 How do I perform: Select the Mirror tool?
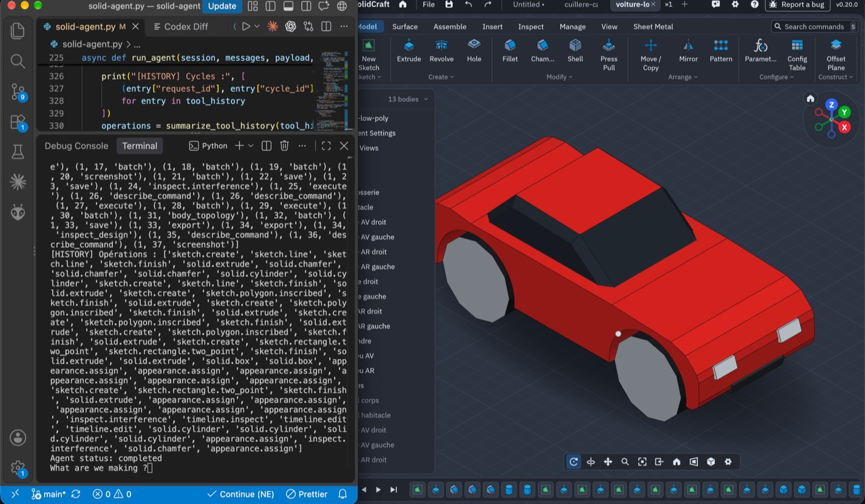pyautogui.click(x=689, y=51)
